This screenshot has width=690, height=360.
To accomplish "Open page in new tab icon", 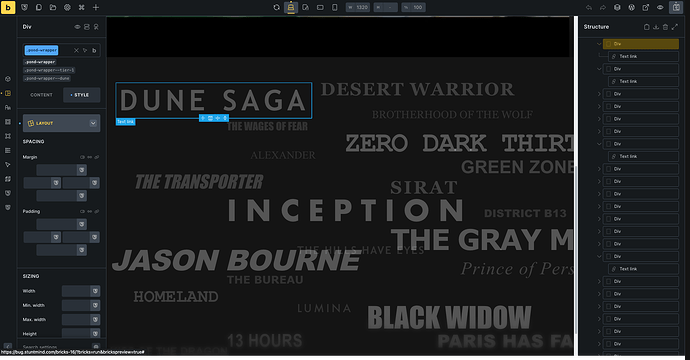I will 646,7.
